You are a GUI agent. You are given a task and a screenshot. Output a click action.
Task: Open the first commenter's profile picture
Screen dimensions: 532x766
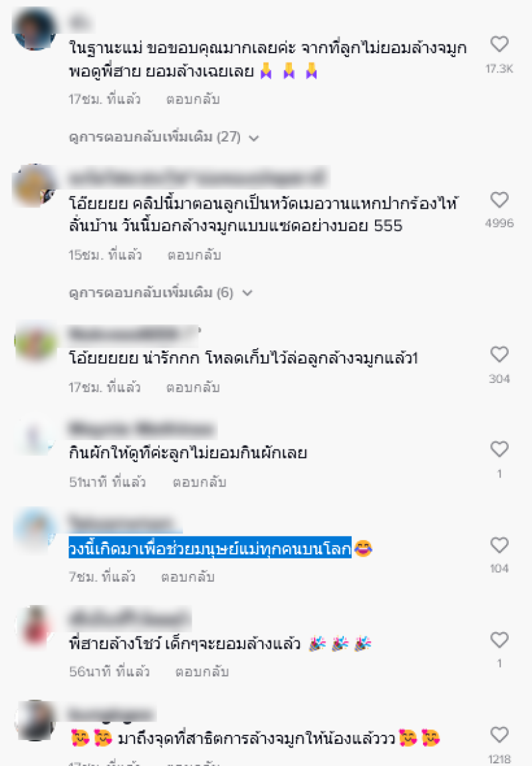click(x=35, y=29)
